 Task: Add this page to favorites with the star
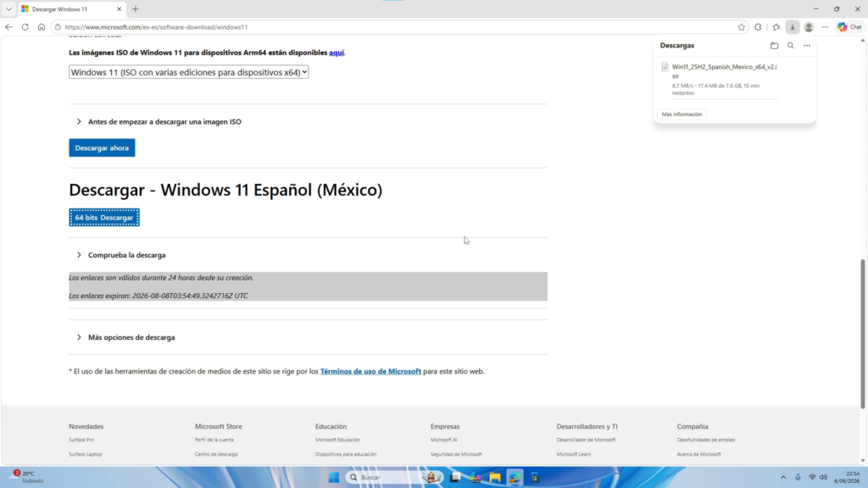pyautogui.click(x=741, y=26)
